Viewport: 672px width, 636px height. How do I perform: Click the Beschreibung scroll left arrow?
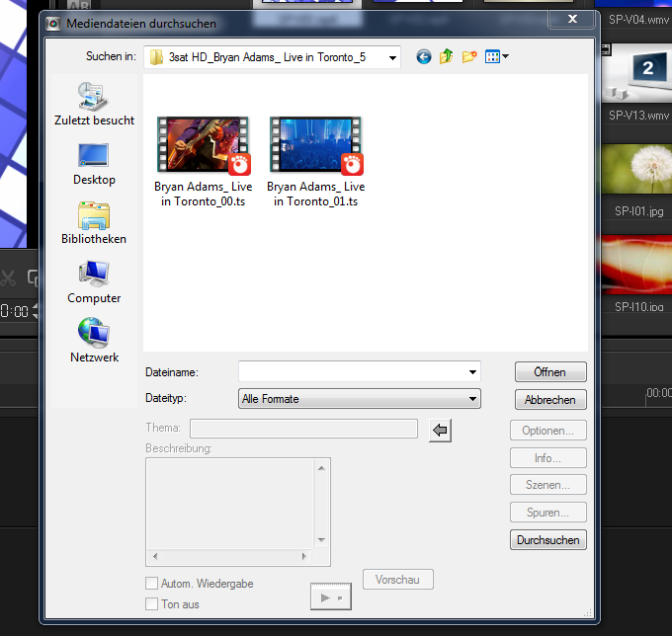155,556
